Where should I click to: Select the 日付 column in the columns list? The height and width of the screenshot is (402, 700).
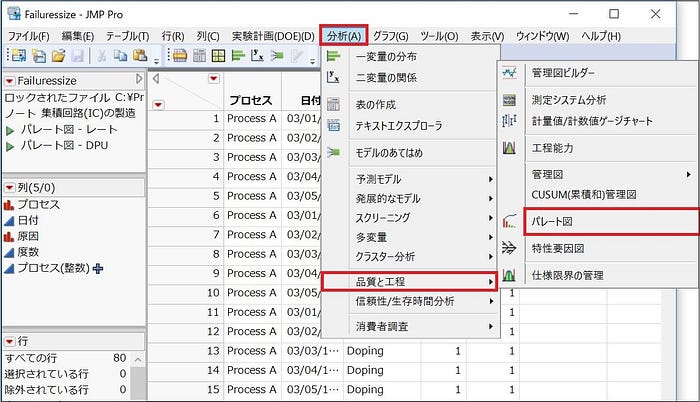(x=28, y=220)
